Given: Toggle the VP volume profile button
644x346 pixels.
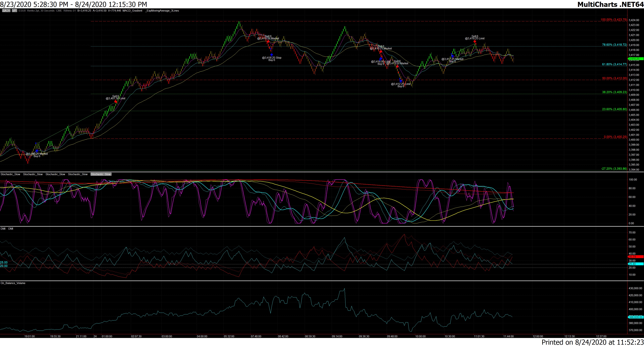Looking at the screenshot, I should 14,11.
